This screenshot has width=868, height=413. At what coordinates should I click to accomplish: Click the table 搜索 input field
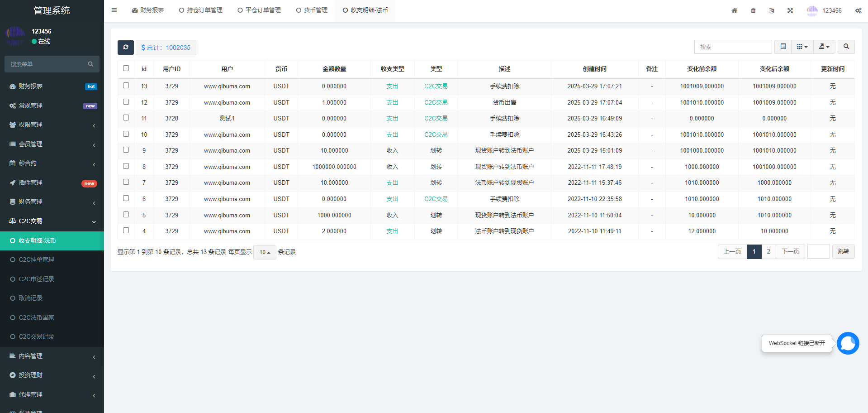pos(733,47)
